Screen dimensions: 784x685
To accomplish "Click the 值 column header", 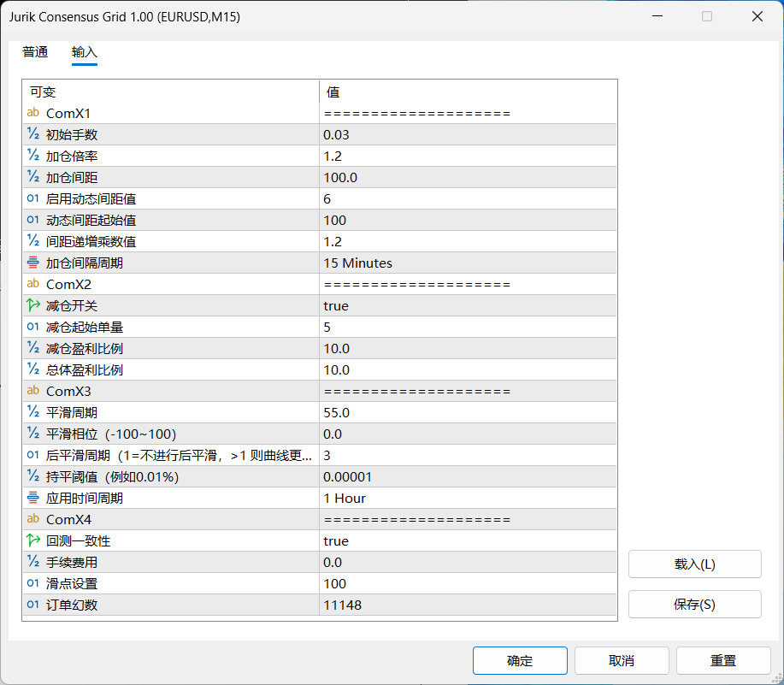I will [468, 92].
